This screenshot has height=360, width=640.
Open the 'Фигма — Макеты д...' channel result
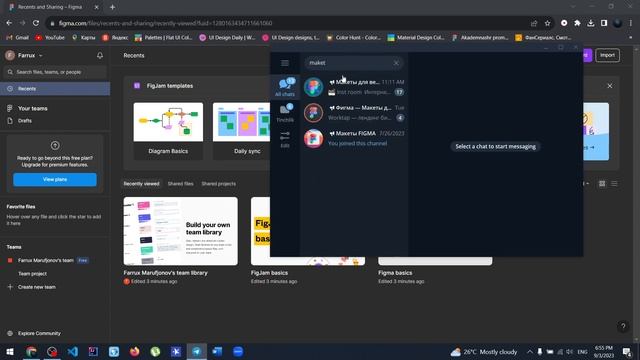coord(354,113)
